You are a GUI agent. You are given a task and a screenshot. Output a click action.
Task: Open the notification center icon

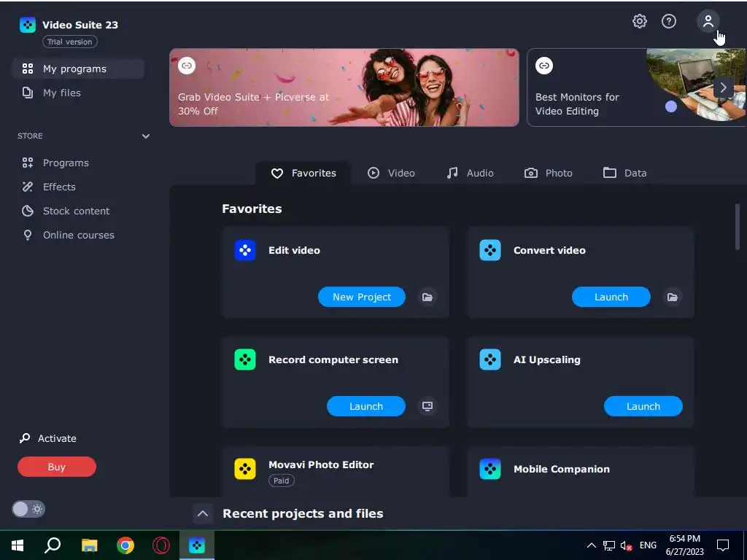723,545
